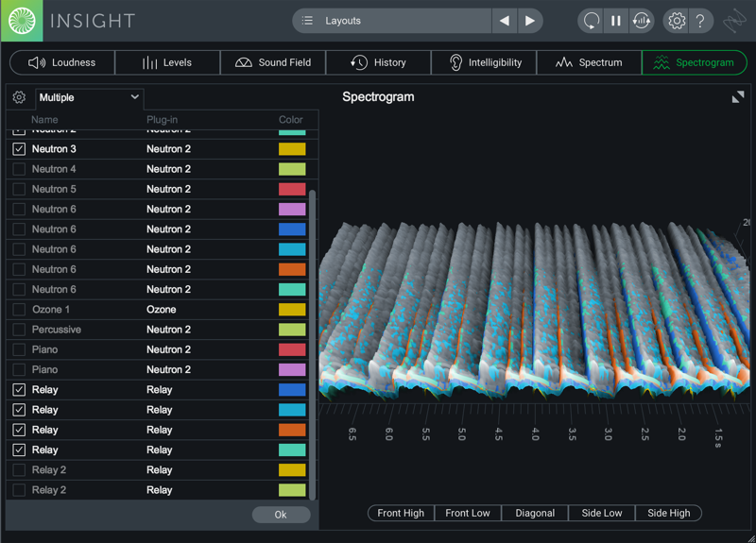
Task: Switch to the Spectrum tab
Action: point(589,62)
